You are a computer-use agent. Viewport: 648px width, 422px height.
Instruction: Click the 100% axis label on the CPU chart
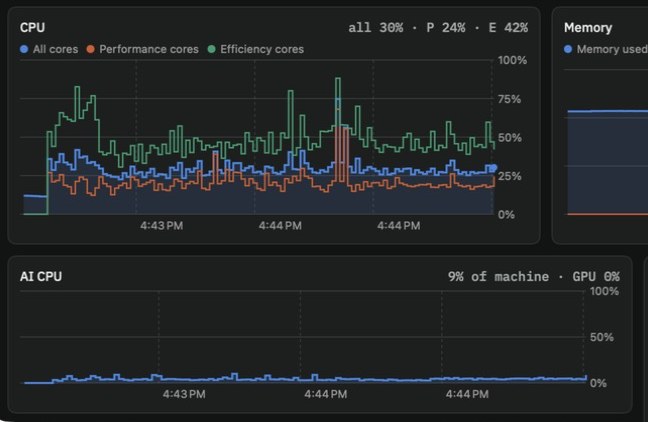512,60
